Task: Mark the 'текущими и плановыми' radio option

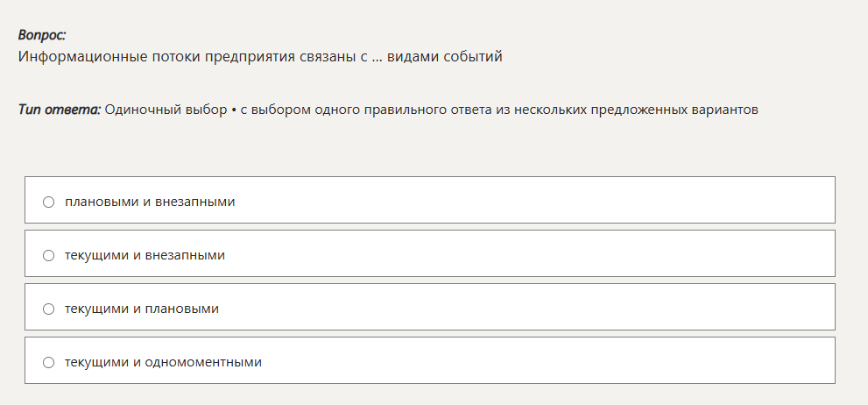Action: pos(49,309)
